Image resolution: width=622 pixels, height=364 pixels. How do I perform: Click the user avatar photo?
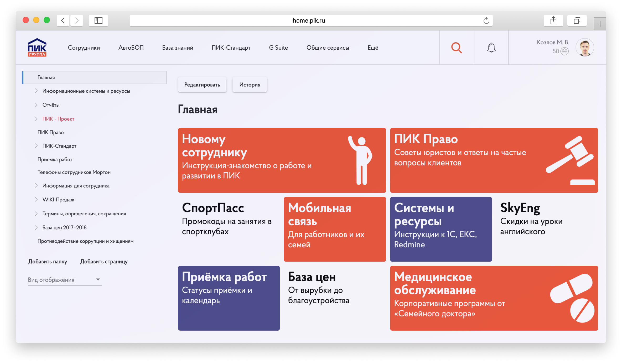click(585, 48)
